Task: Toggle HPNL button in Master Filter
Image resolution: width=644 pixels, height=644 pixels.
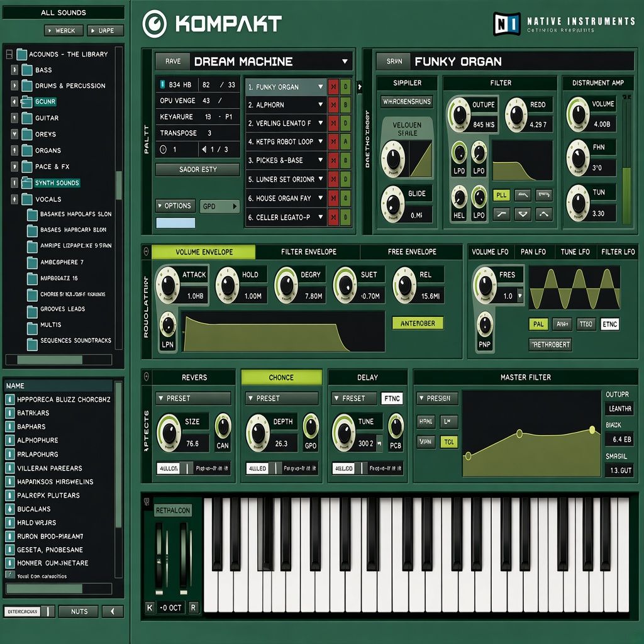Action: pos(426,421)
